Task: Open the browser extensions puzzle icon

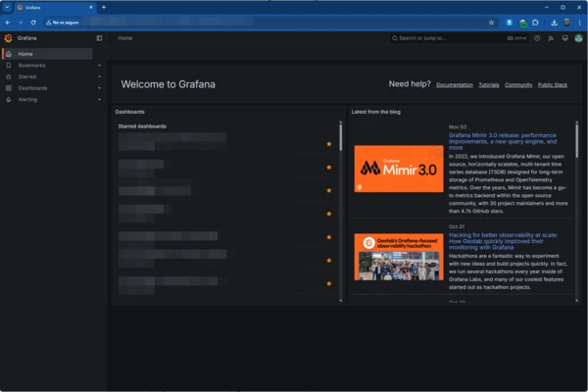Action: coord(535,23)
